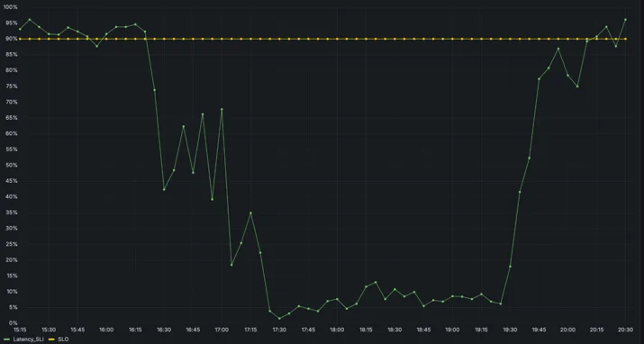Click the 17:00 time axis label
This screenshot has height=344, width=644.
tap(222, 330)
